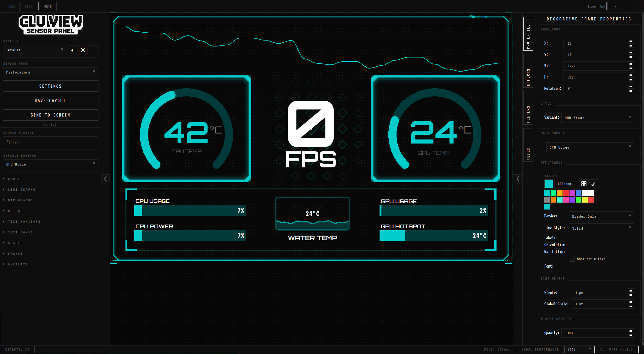Increase the Rotation stepper
Screen dimensions: 644x354
point(631,86)
